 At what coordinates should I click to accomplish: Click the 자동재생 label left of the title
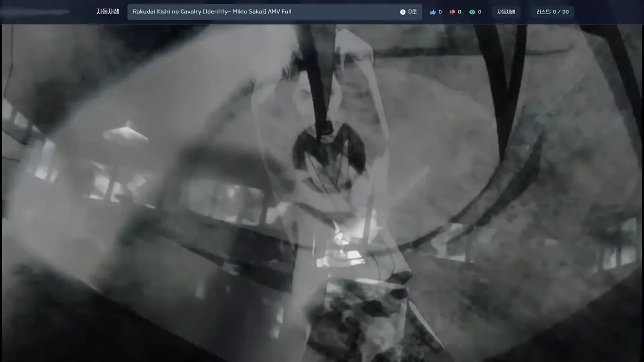(108, 12)
